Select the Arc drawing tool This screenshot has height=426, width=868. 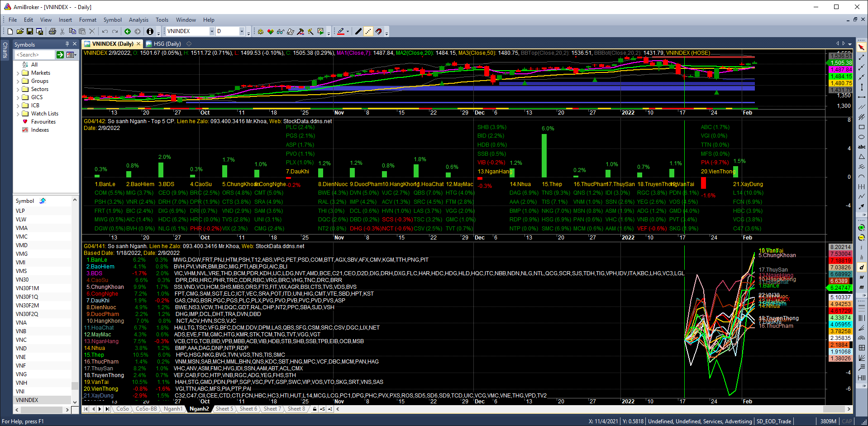pyautogui.click(x=862, y=177)
